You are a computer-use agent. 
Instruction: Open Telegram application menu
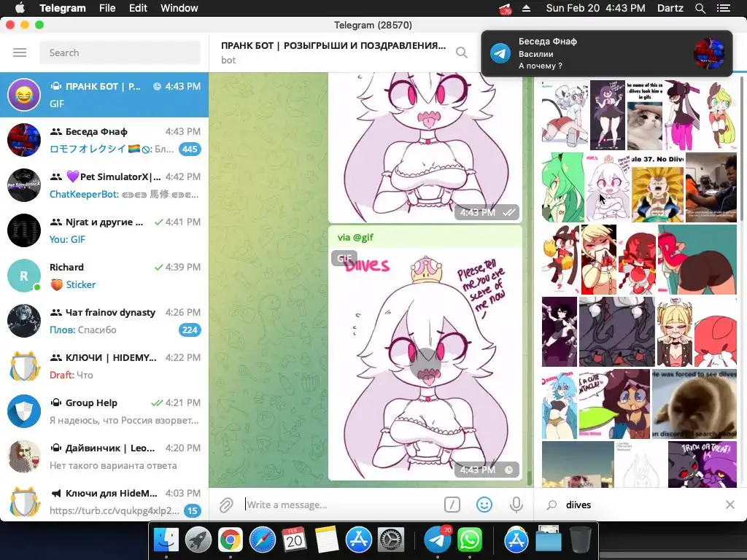point(63,8)
